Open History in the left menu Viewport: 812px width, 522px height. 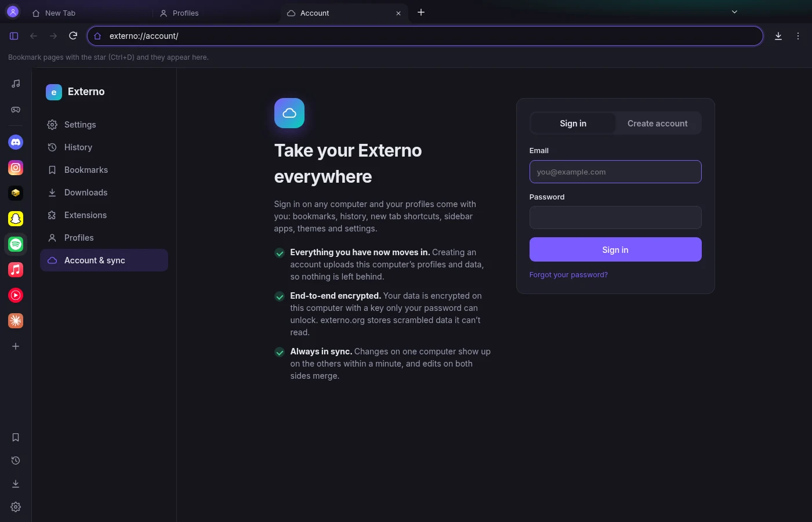(x=104, y=147)
